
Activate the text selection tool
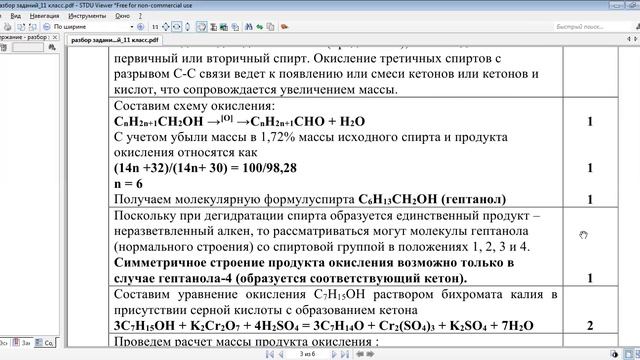tap(213, 27)
